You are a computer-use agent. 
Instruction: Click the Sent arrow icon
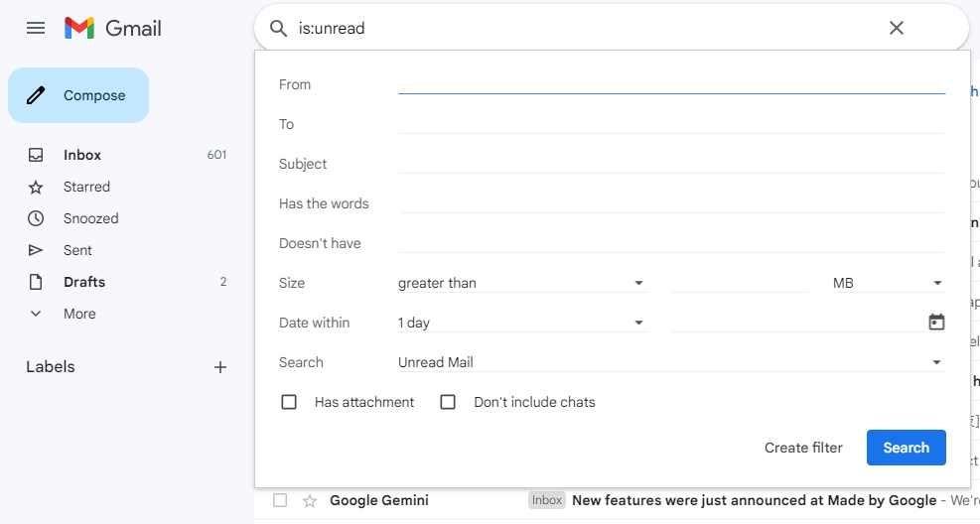pos(36,250)
